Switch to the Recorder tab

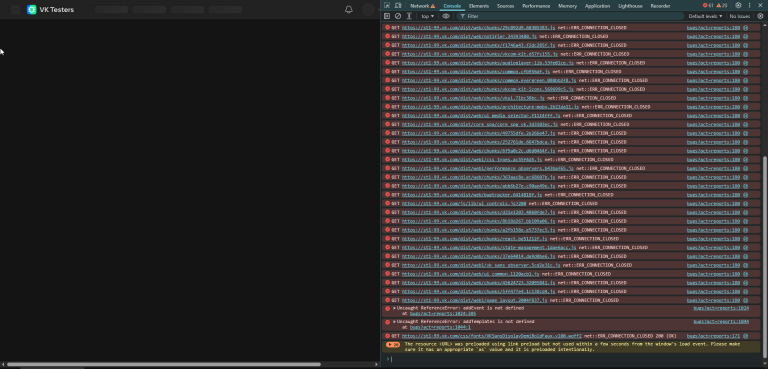click(x=660, y=6)
